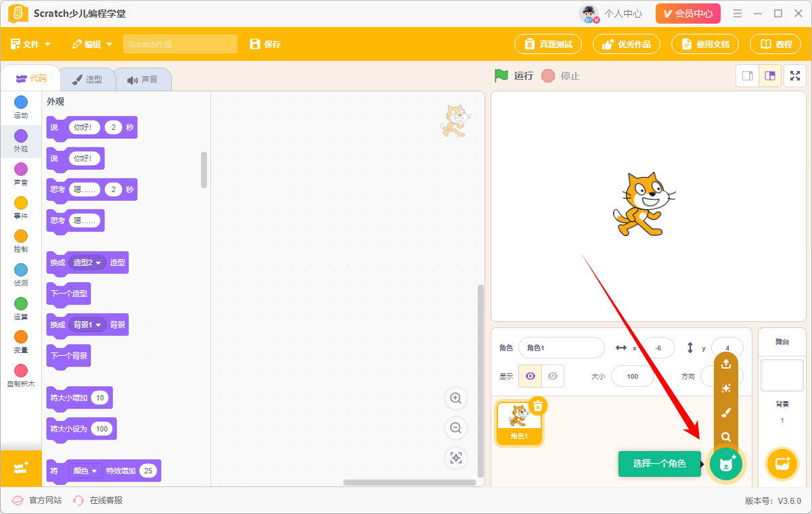Click the choose a backdrop icon

tap(782, 464)
